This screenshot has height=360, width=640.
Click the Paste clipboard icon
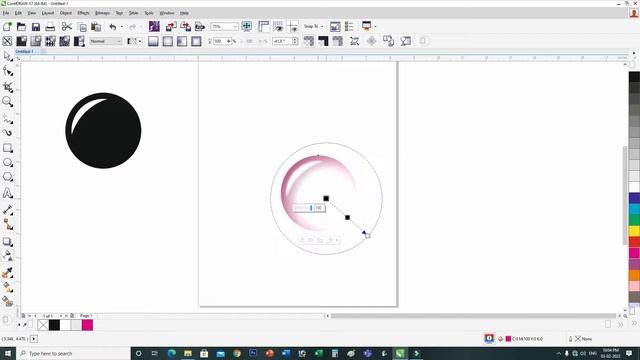tap(96, 27)
